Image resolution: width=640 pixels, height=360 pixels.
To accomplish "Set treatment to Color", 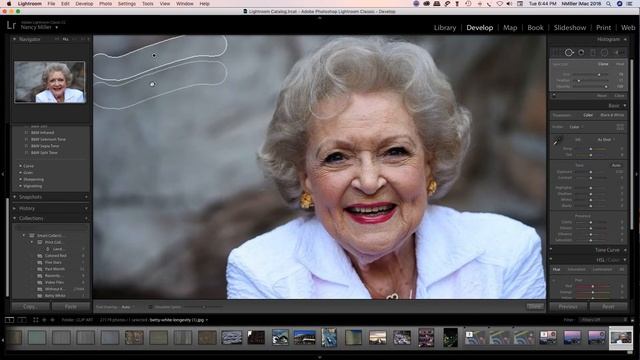I will point(588,116).
